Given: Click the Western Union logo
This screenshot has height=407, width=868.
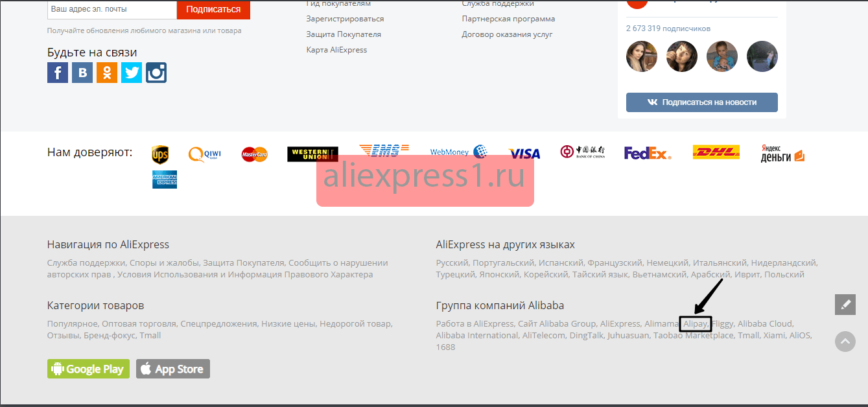Looking at the screenshot, I should pyautogui.click(x=312, y=154).
